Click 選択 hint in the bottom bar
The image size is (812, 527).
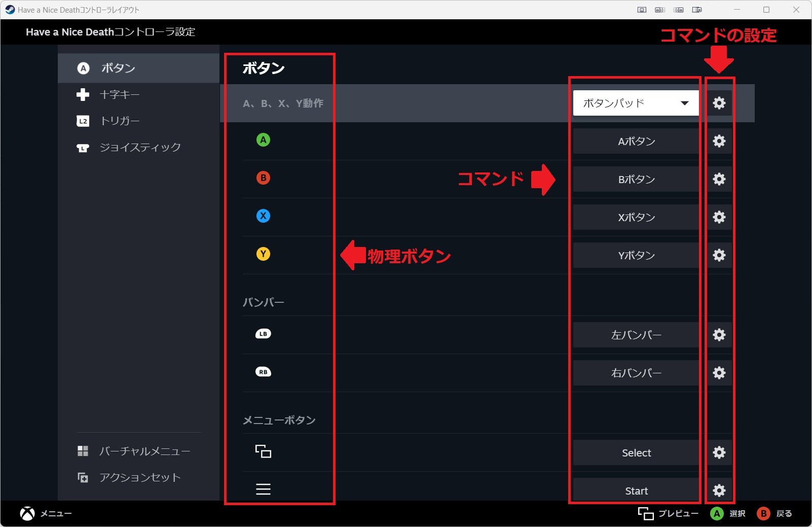(728, 514)
